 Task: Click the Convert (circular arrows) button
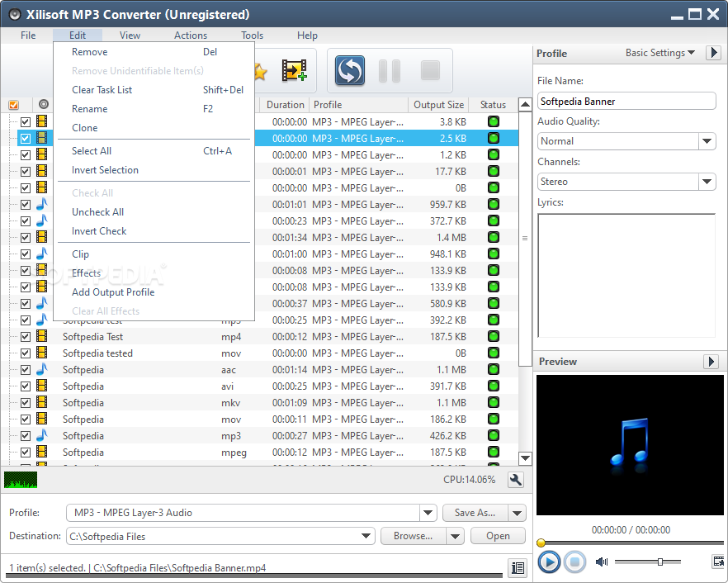tap(350, 71)
